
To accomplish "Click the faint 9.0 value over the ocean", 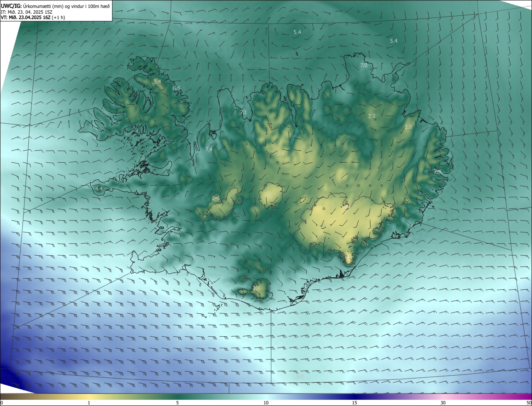I will 300,377.
